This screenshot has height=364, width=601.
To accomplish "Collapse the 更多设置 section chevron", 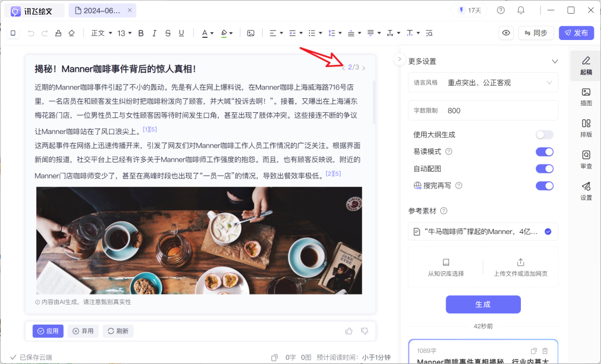I will click(555, 61).
